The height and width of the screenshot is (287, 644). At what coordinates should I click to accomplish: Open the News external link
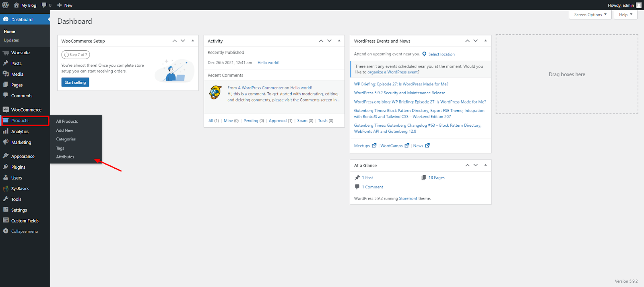421,146
